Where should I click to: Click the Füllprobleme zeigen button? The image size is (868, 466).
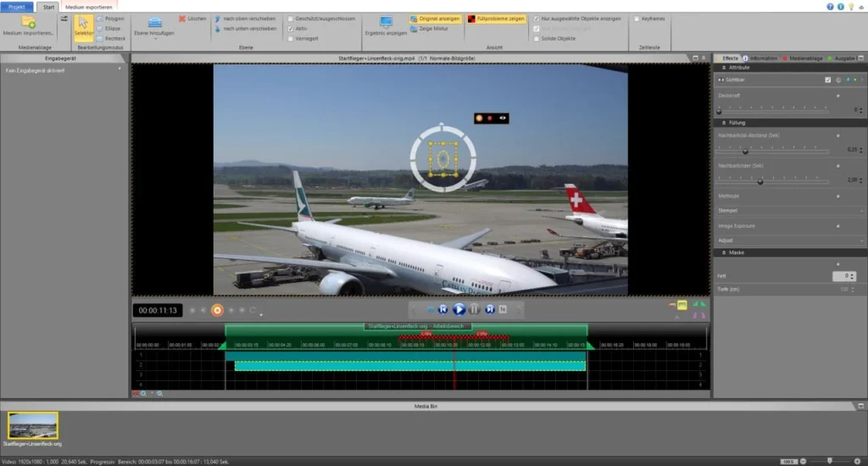[x=496, y=18]
